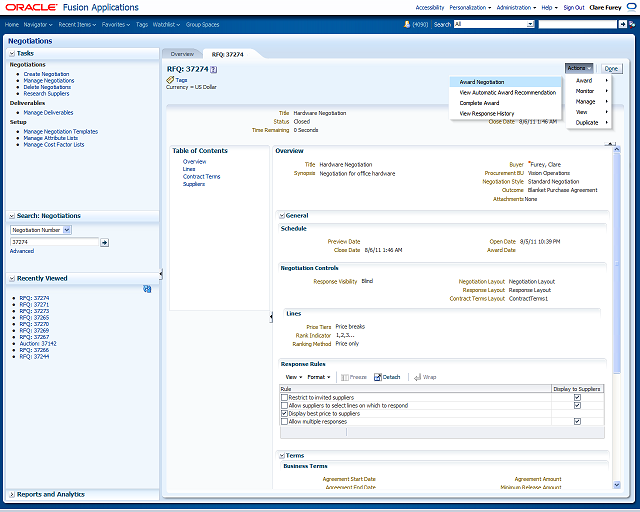Click the Home link in navigation bar
The height and width of the screenshot is (512, 640).
[x=12, y=24]
